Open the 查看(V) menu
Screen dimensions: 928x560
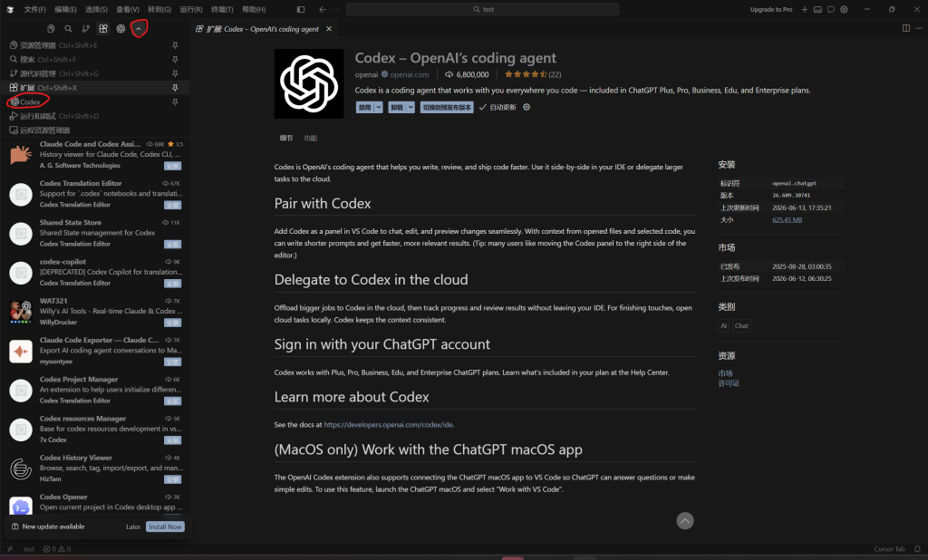click(127, 9)
